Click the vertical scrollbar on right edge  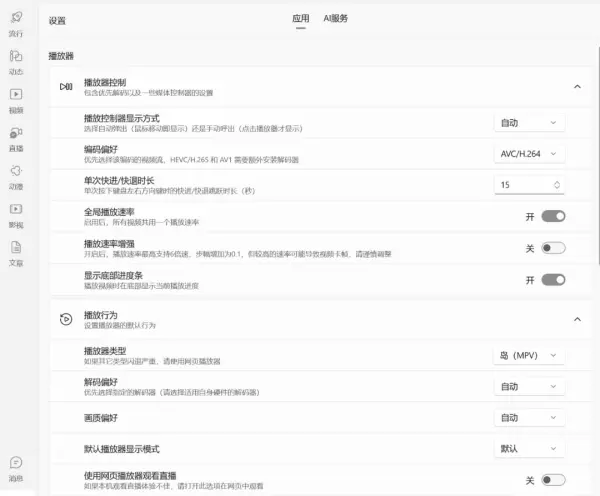point(598,155)
